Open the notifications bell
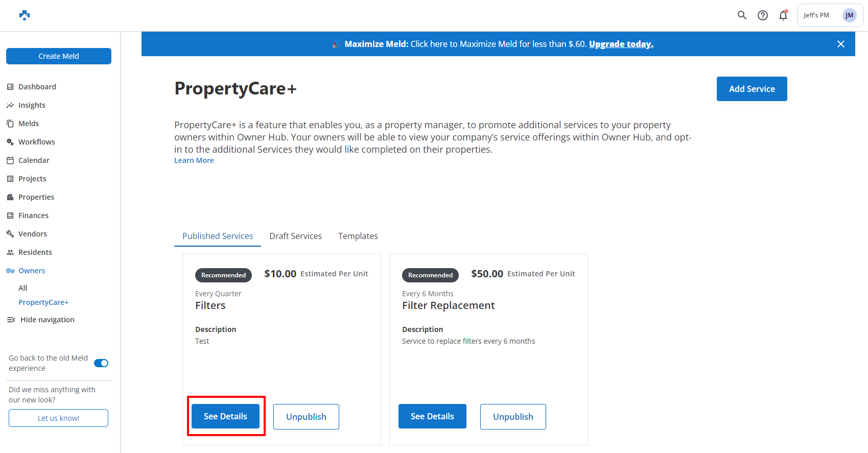 pos(783,15)
